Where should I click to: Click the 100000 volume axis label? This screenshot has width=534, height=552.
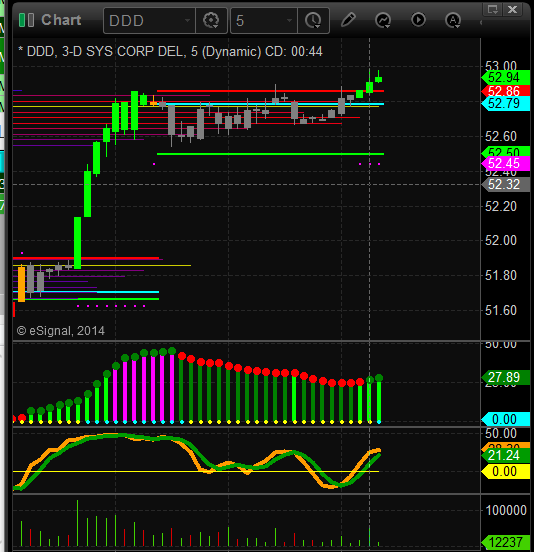(x=505, y=510)
